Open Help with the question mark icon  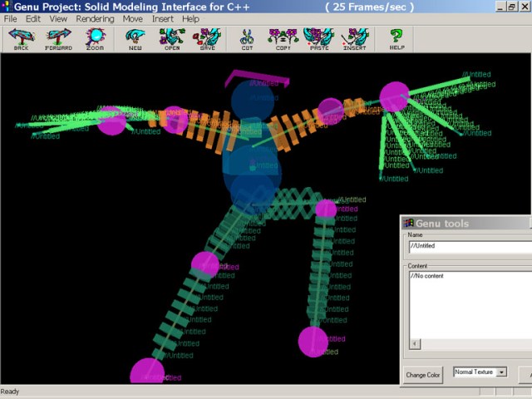(397, 39)
